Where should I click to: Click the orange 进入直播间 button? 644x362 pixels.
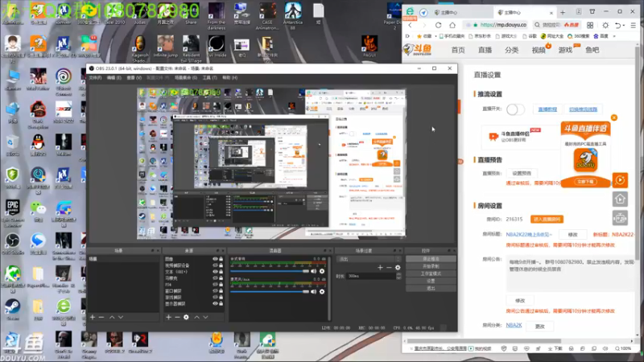point(547,219)
